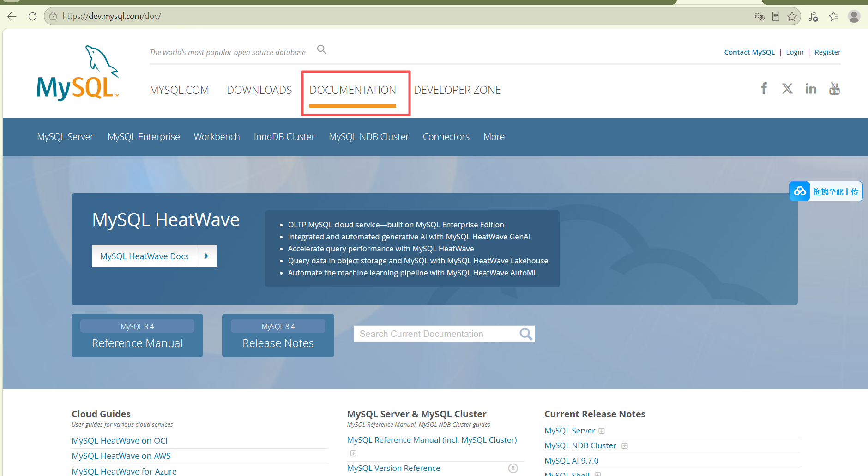Open MySQL Reference Manual (incl. MySQL Cluster) link
The width and height of the screenshot is (868, 476).
[432, 440]
